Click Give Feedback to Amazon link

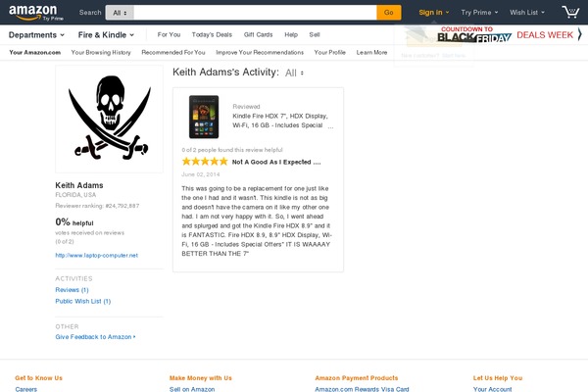point(95,337)
